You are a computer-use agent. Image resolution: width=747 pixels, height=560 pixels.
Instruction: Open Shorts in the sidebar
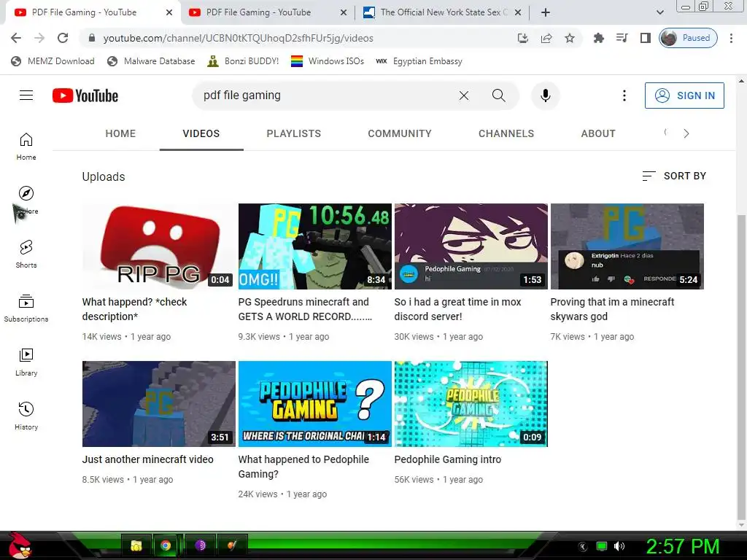pos(26,254)
